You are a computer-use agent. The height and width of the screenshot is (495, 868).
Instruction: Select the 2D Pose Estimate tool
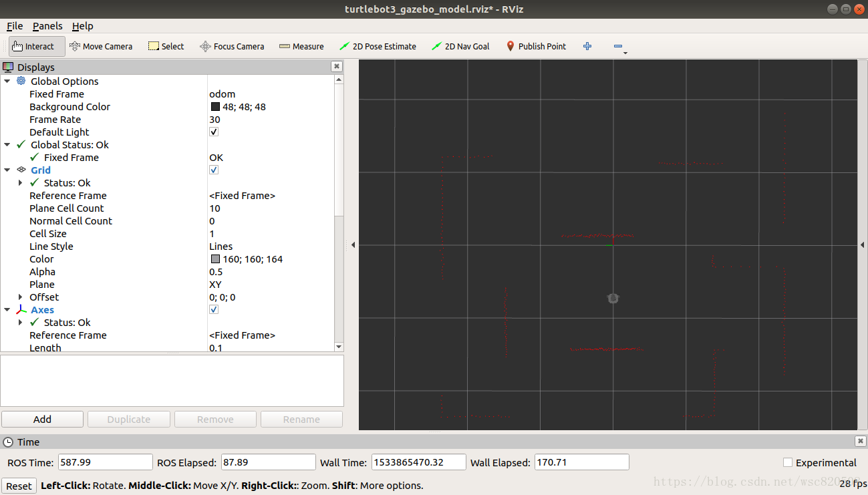(378, 46)
